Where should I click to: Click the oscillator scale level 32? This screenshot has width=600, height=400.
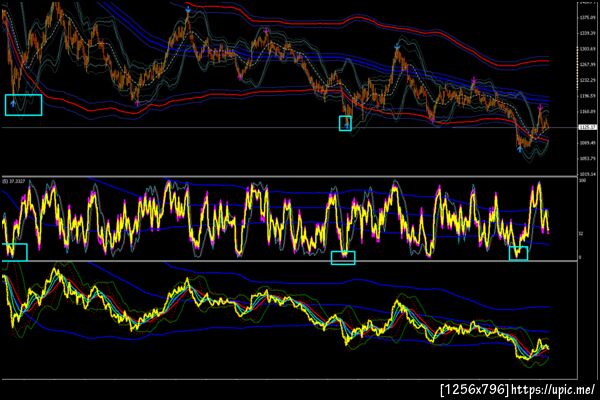[581, 233]
